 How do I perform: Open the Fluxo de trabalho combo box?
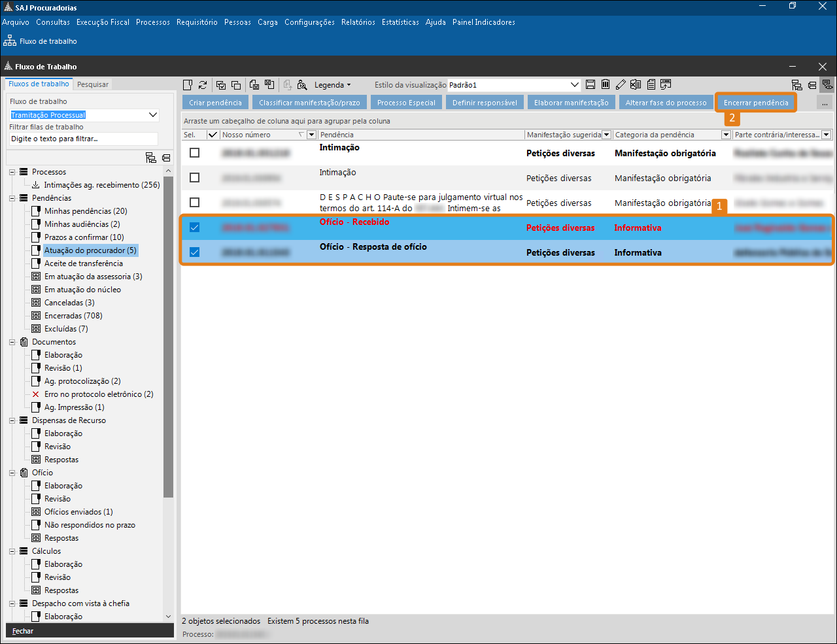pyautogui.click(x=152, y=115)
